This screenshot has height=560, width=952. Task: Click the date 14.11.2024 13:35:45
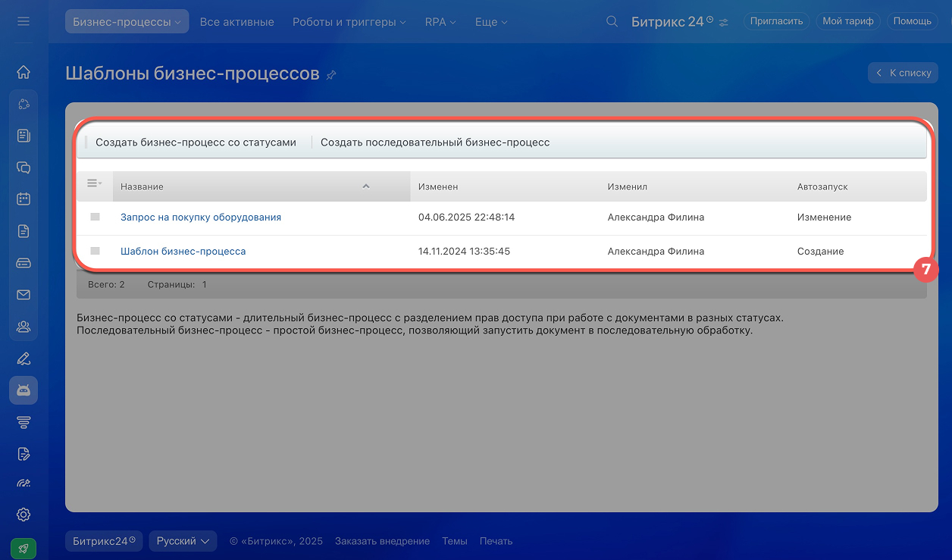pos(464,251)
